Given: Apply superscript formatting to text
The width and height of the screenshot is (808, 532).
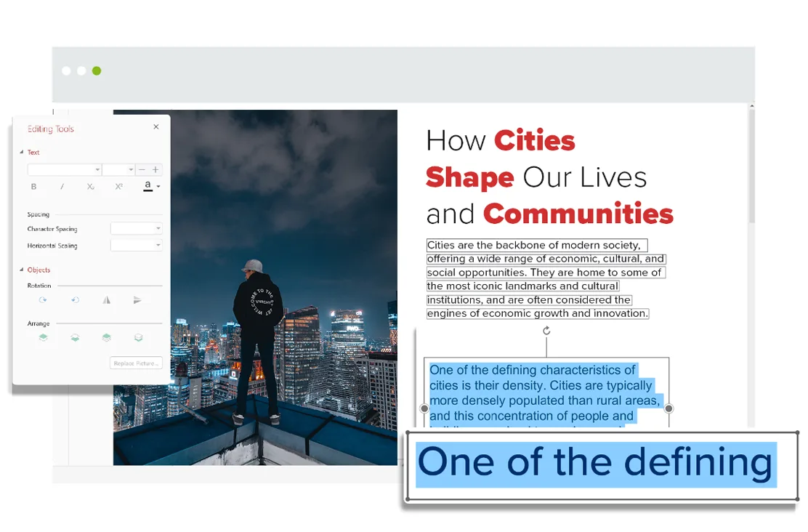Looking at the screenshot, I should 118,187.
